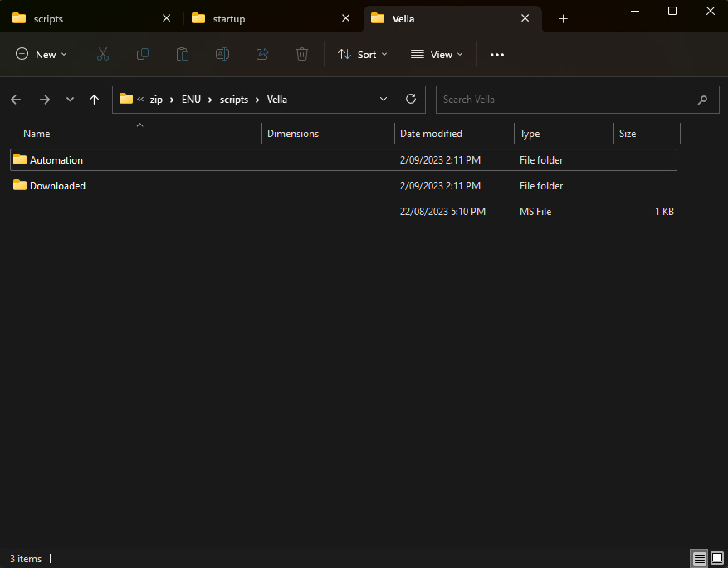
Task: Click the Share icon in toolbar
Action: (x=262, y=54)
